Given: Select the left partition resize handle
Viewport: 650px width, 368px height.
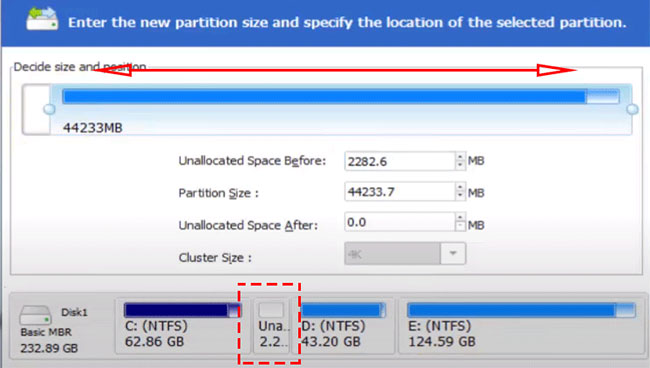Looking at the screenshot, I should point(49,109).
